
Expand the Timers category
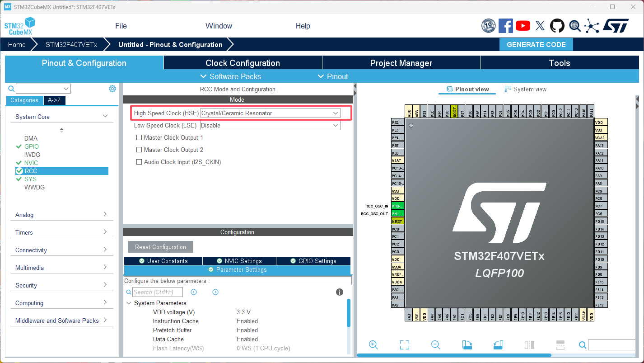click(x=62, y=232)
